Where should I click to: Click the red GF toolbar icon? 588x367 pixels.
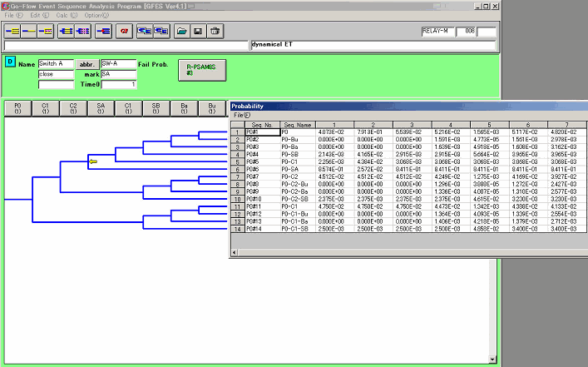(x=125, y=32)
